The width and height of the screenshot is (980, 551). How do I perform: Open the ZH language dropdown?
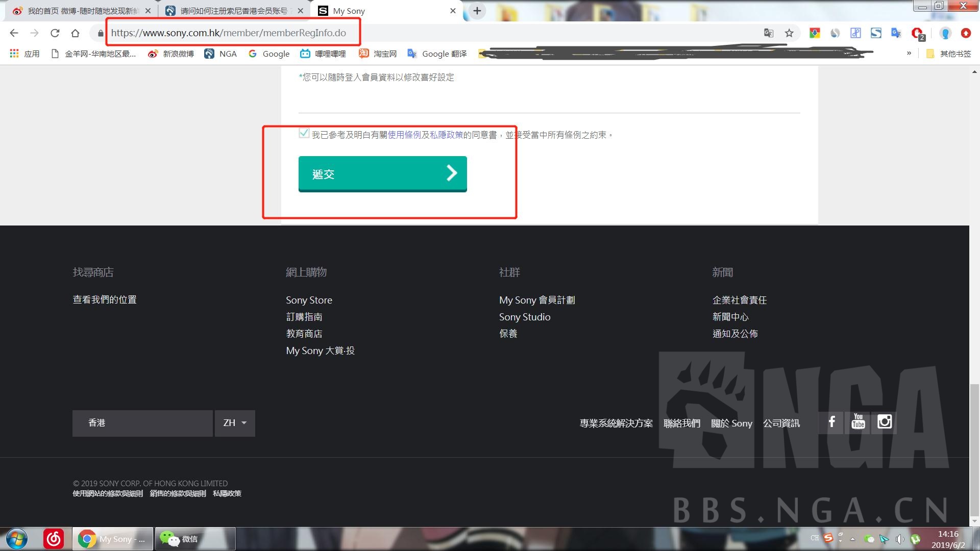(234, 423)
